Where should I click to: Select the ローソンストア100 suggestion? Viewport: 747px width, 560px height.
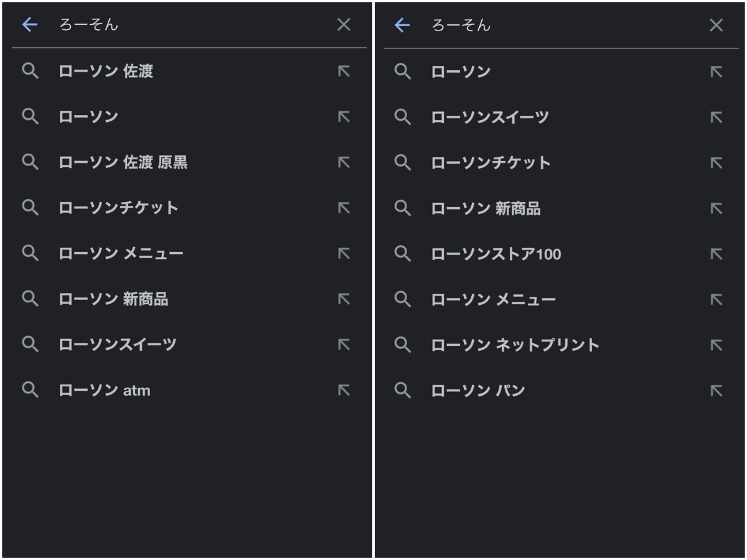496,254
